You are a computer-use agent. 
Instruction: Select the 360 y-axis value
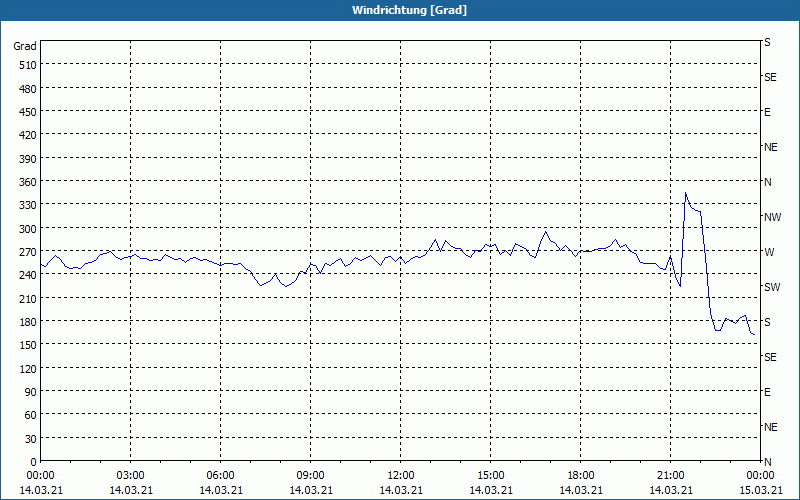tap(28, 182)
